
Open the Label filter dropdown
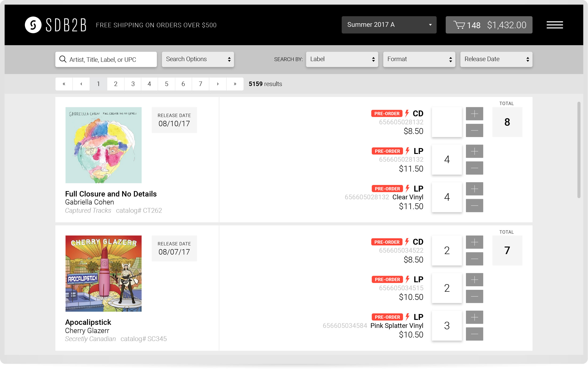[342, 59]
